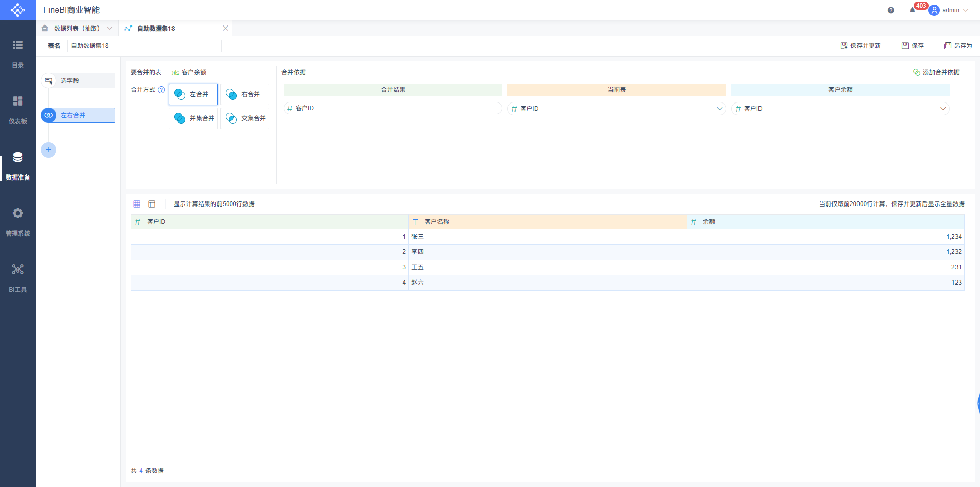Click the admin user avatar icon
Screen dimensions: 980x487
934,10
